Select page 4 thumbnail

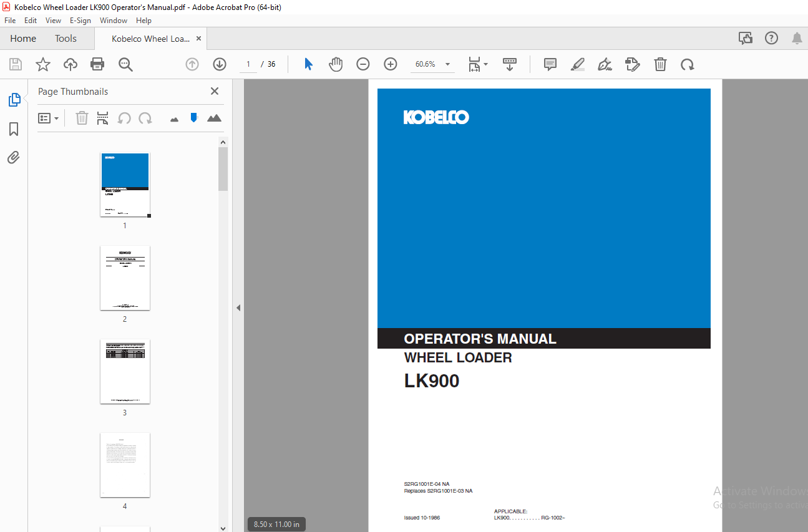coord(125,465)
